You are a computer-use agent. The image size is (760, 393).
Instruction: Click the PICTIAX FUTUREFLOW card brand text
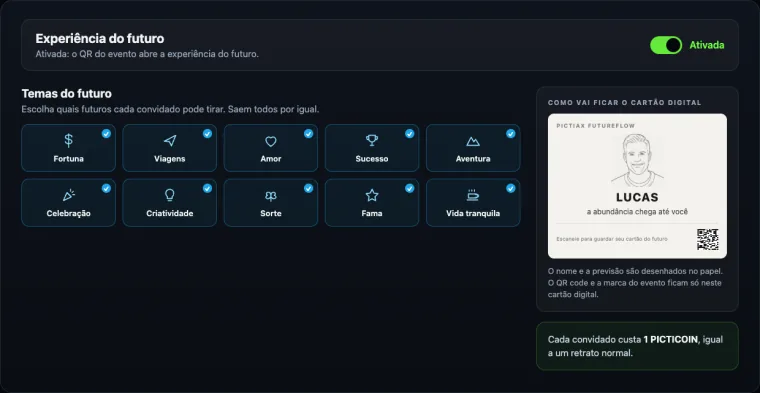tap(595, 126)
